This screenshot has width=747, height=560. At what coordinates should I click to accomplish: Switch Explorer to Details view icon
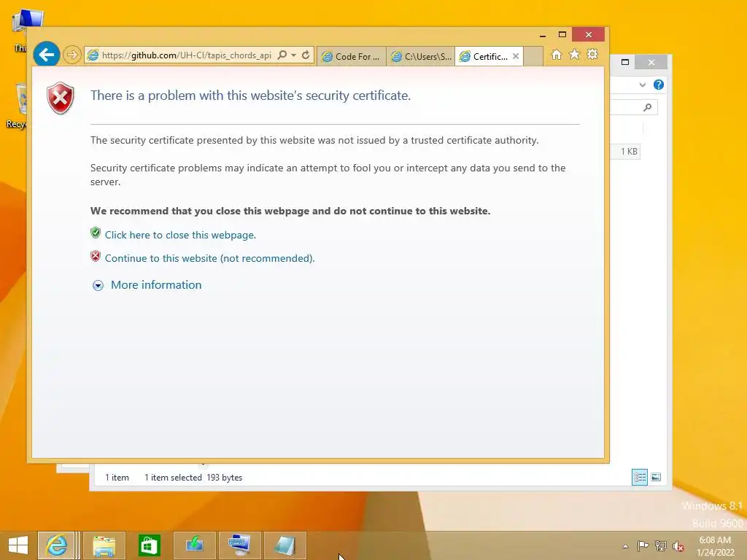[639, 477]
